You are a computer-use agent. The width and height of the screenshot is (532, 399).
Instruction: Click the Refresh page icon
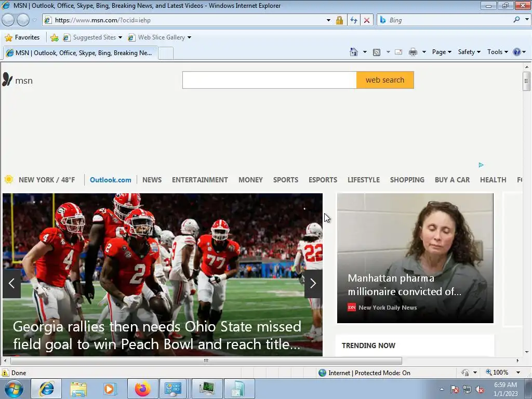(353, 20)
